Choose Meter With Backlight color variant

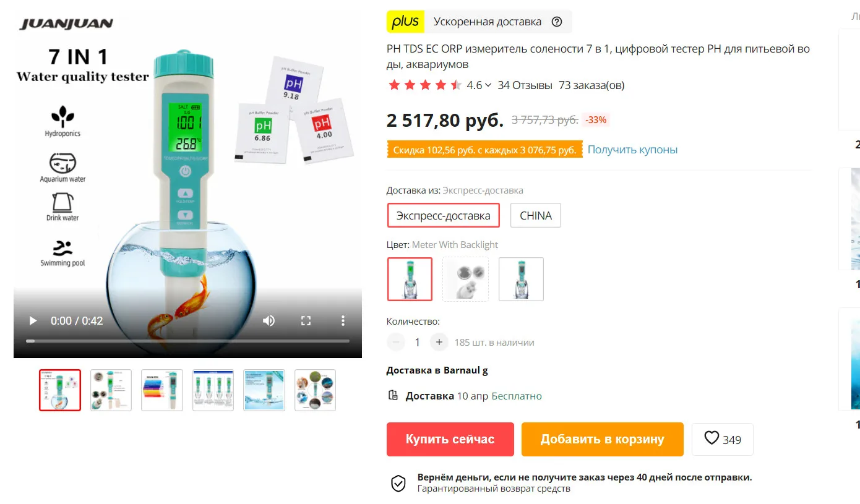click(410, 280)
